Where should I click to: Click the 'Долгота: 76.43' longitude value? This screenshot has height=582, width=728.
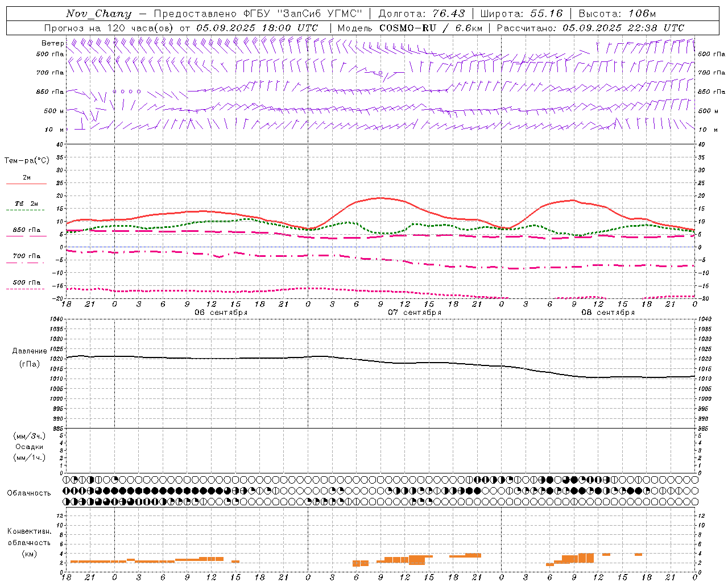(421, 14)
